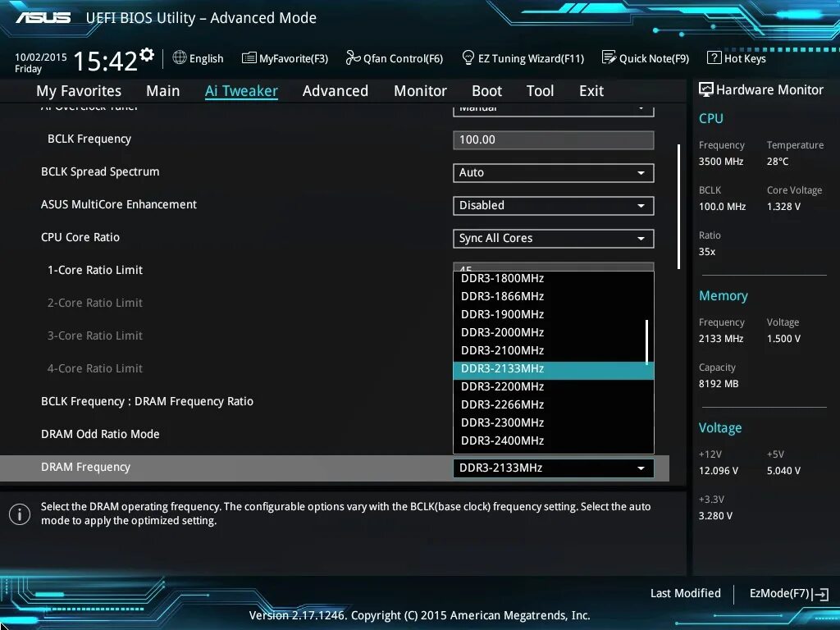Choose DDR3-1900MHz from the list
Screen dimensions: 840x630
tap(554, 314)
